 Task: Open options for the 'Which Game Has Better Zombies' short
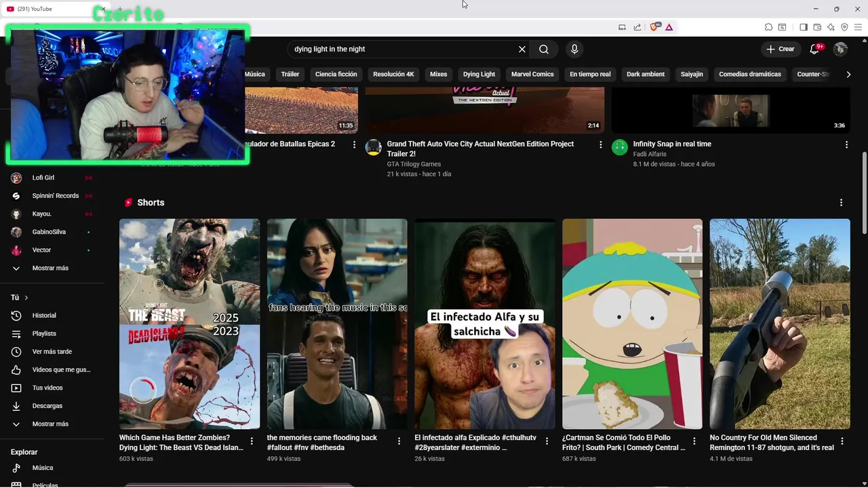pos(252,441)
